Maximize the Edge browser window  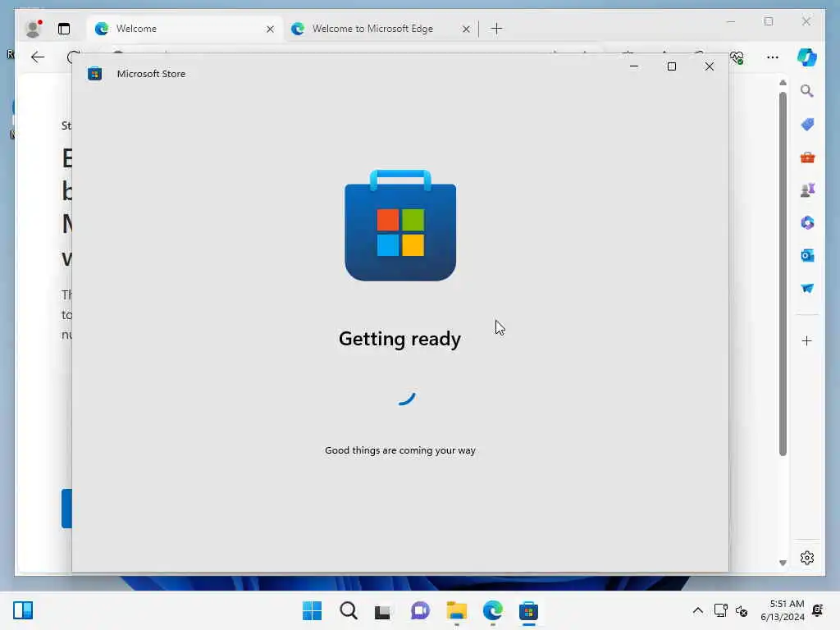click(x=769, y=21)
